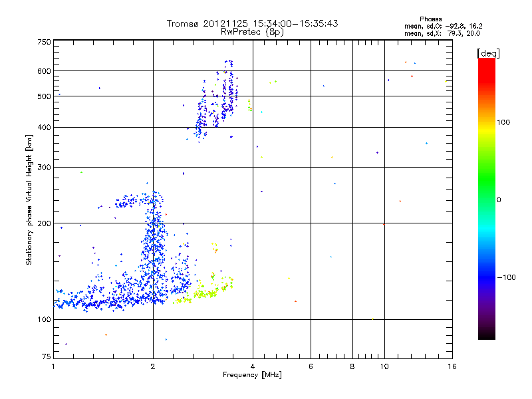The width and height of the screenshot is (532, 399).
Task: Click the colorbar tick label '-100'
Action: (506, 277)
